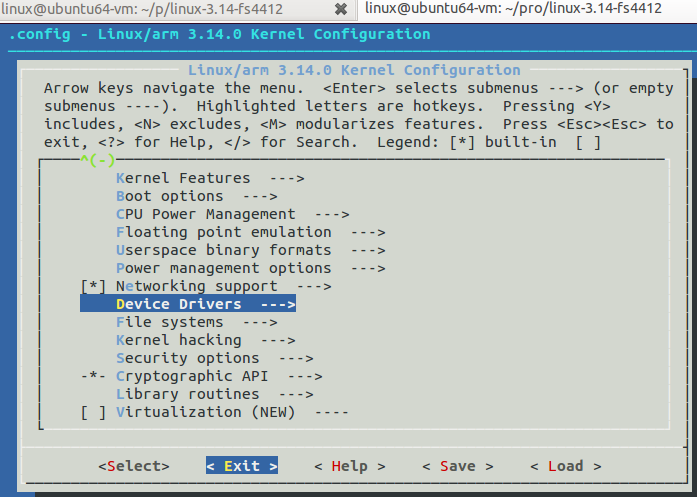The height and width of the screenshot is (497, 697).
Task: Toggle the Virtualization (NEW) checkbox
Action: [93, 413]
